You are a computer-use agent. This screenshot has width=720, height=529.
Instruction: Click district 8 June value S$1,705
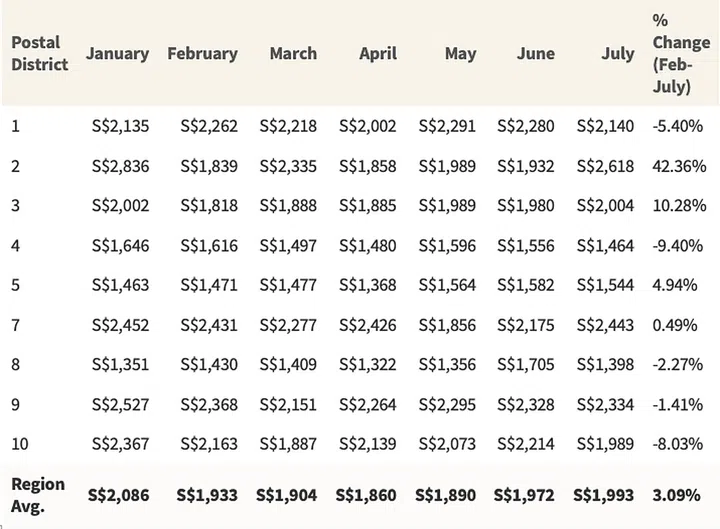click(527, 364)
